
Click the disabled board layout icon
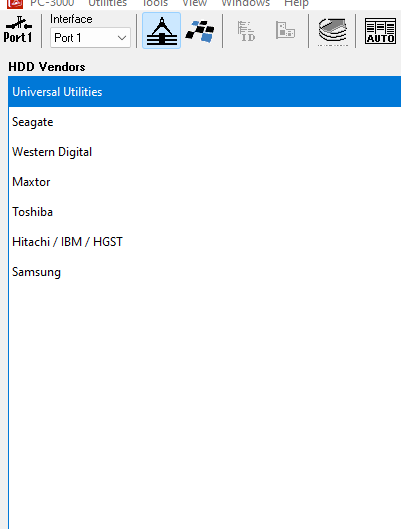coord(285,30)
